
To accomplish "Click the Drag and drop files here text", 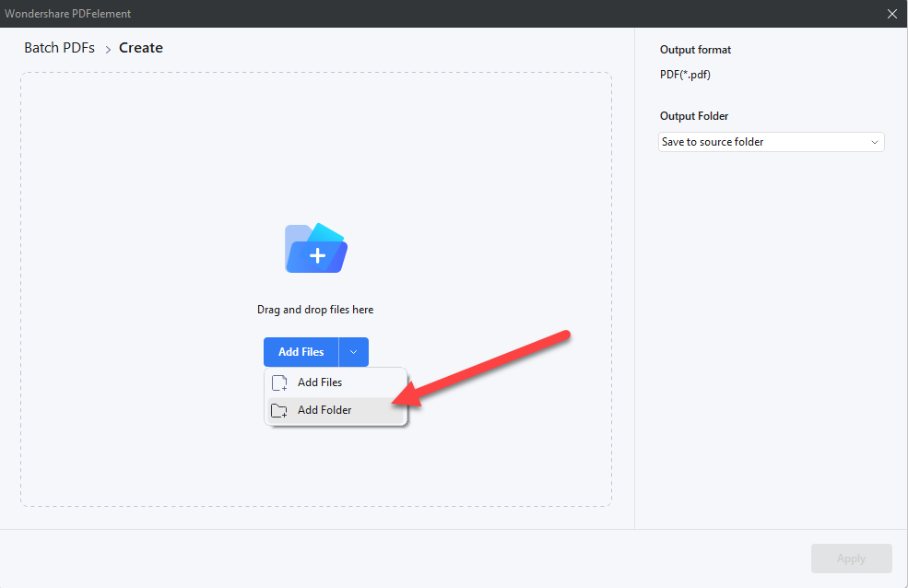I will coord(315,310).
